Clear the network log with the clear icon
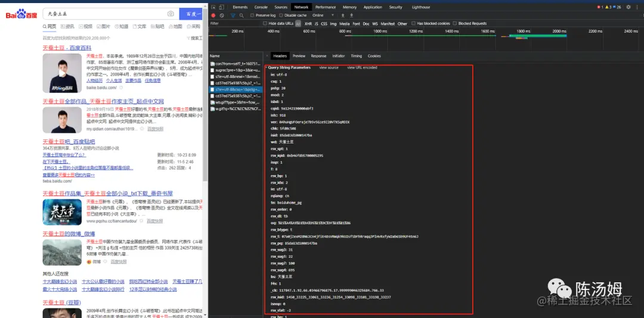The height and width of the screenshot is (318, 644). [222, 15]
